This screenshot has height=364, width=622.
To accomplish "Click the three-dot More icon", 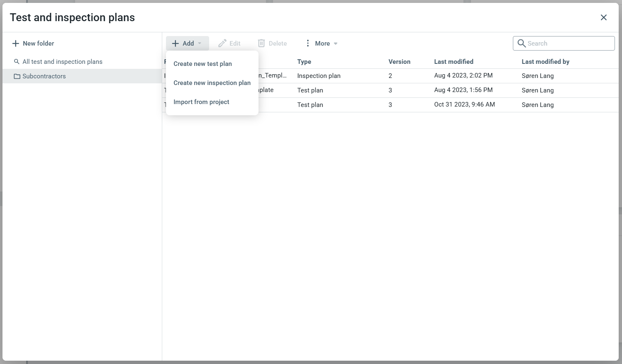I will tap(307, 44).
